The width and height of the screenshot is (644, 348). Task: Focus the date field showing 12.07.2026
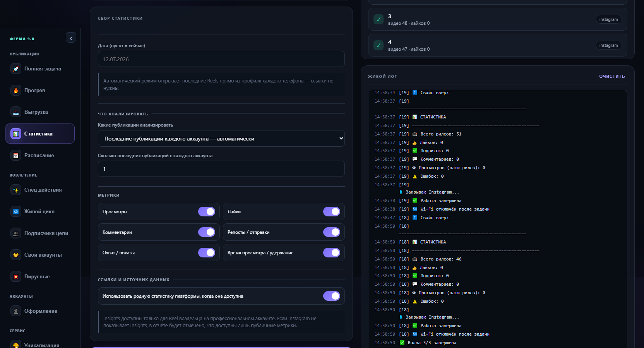tap(221, 59)
